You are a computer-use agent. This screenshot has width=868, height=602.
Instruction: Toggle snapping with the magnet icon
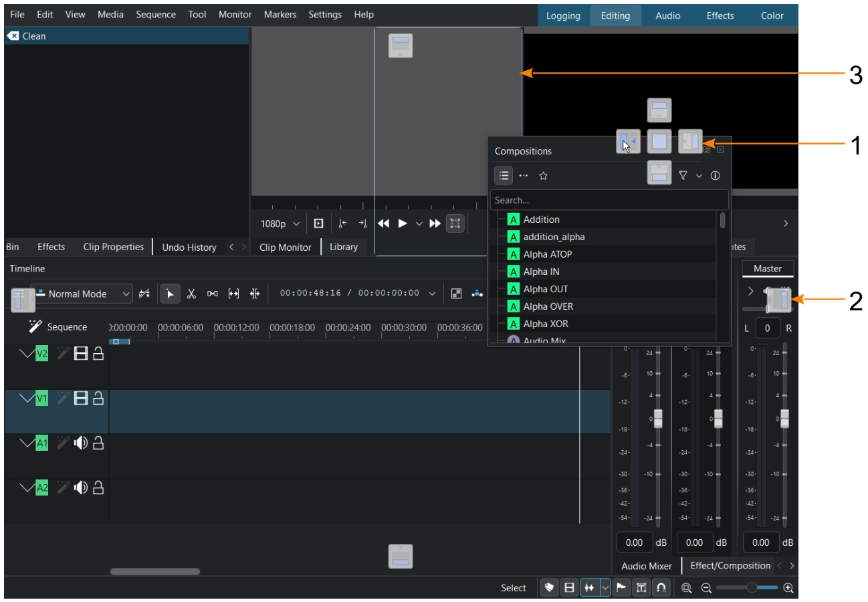click(661, 588)
